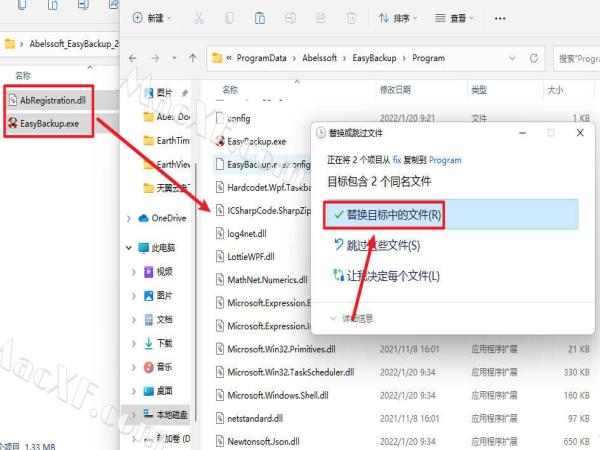
Task: Sort by 大小 column header
Action: click(x=555, y=90)
